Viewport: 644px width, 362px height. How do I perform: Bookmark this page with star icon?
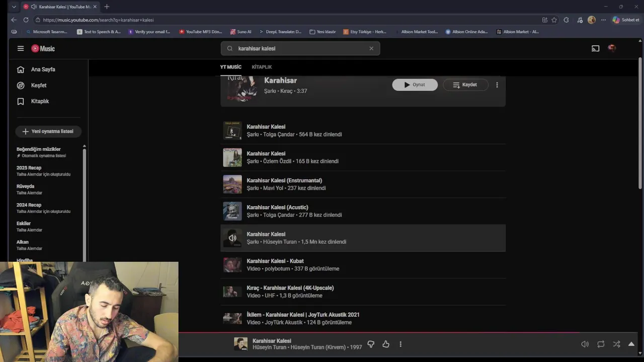[x=554, y=20]
